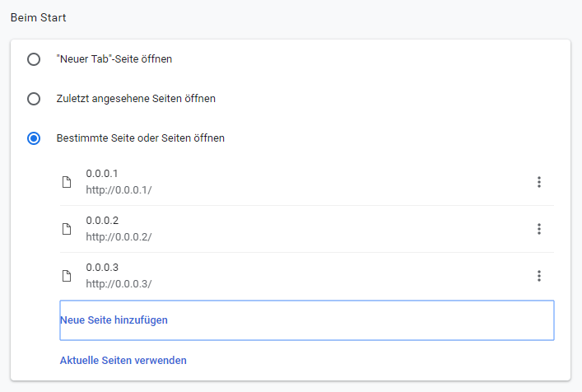Click the Beim Start section heading
582x392 pixels.
coord(38,17)
